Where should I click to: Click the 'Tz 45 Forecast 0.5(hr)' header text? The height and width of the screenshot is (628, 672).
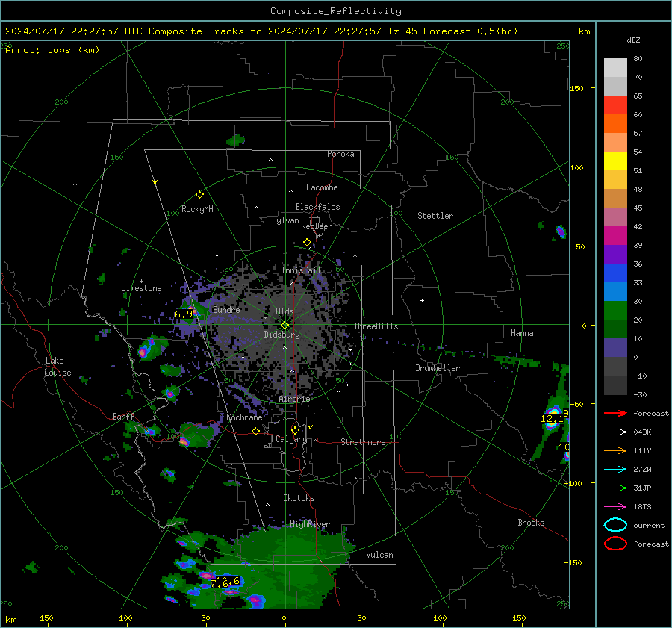[452, 31]
